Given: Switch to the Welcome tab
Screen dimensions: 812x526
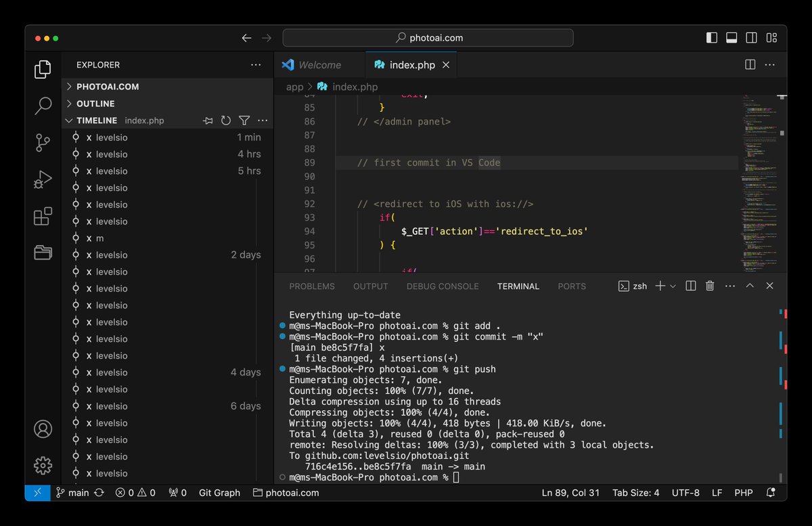Looking at the screenshot, I should [x=319, y=65].
